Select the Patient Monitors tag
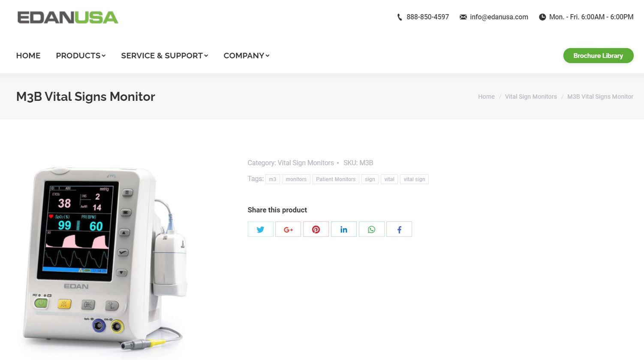Screen dimensions: 644x360 336,179
